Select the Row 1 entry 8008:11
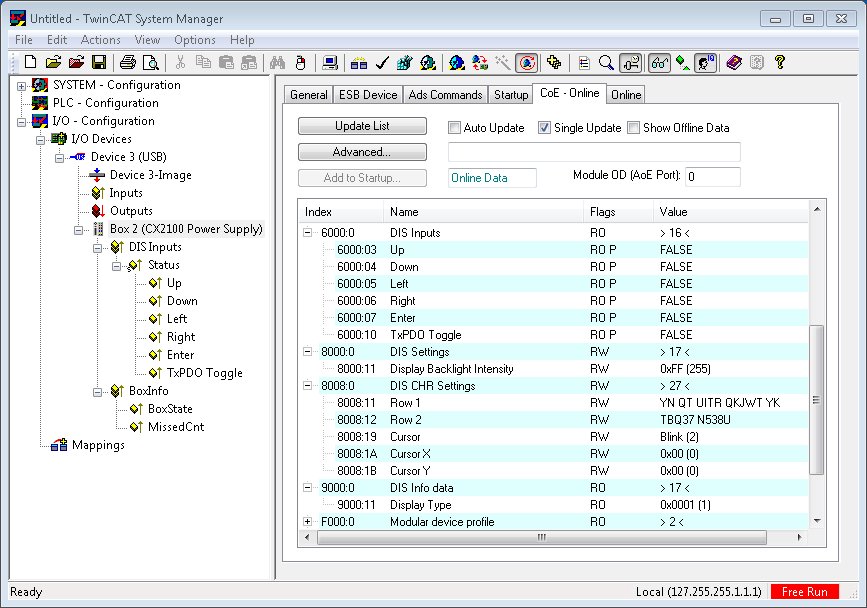 553,403
